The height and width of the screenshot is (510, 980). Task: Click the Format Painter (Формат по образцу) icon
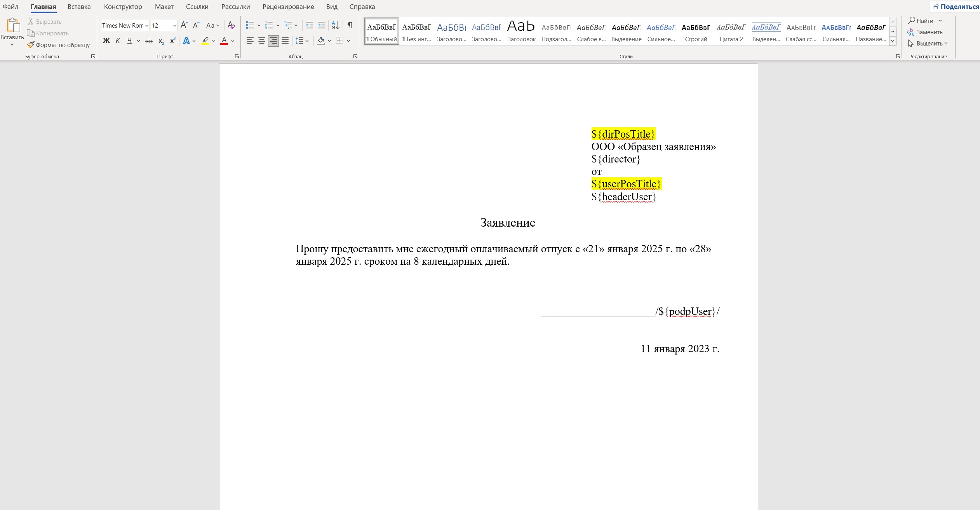coord(31,45)
